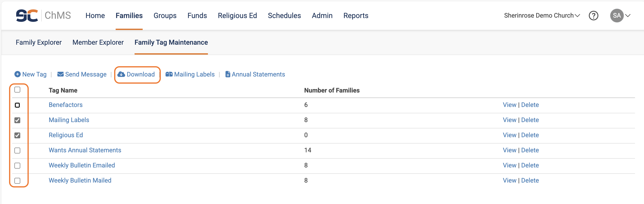The image size is (644, 204).
Task: View the Benefactors tag families
Action: tap(509, 105)
